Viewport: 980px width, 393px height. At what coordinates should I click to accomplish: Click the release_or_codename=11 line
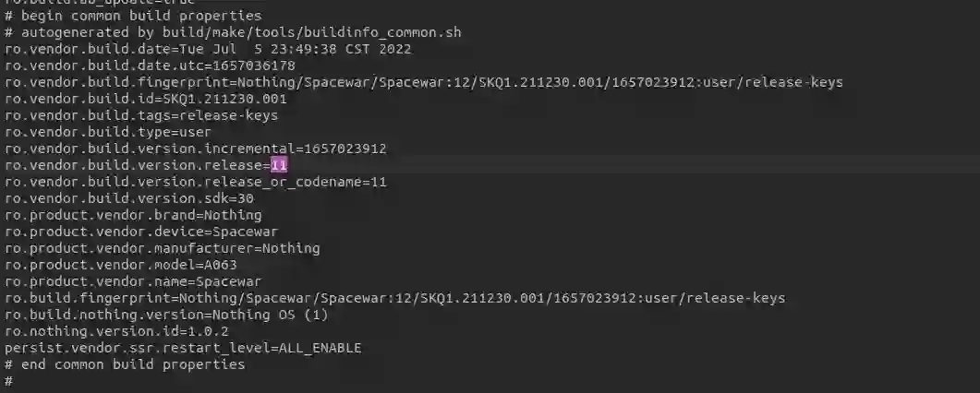pos(195,182)
